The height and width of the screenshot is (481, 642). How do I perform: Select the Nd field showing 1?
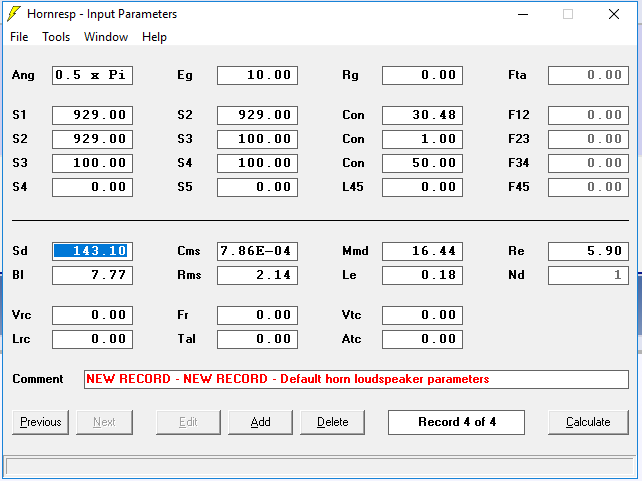(588, 275)
